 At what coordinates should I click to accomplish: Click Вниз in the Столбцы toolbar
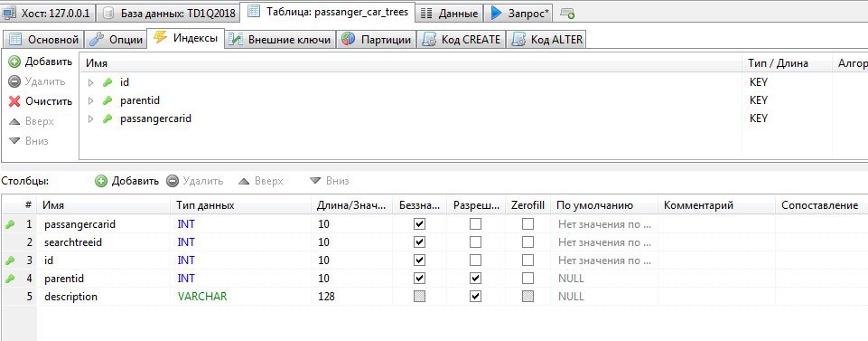[x=330, y=181]
